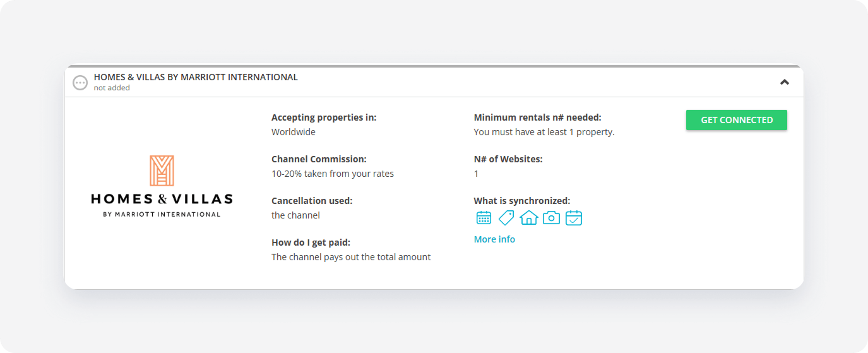Click the 'Accepting properties in:' label
The height and width of the screenshot is (353, 868).
point(324,117)
